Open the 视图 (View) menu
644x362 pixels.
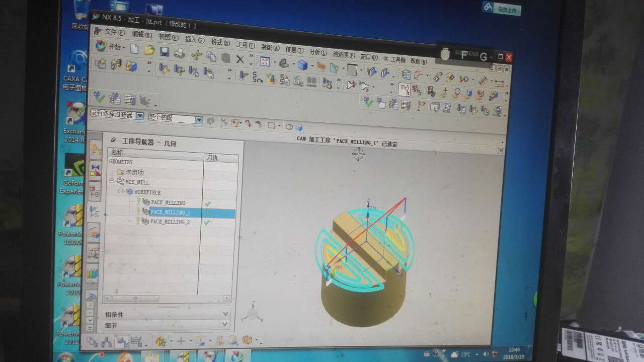pos(168,37)
